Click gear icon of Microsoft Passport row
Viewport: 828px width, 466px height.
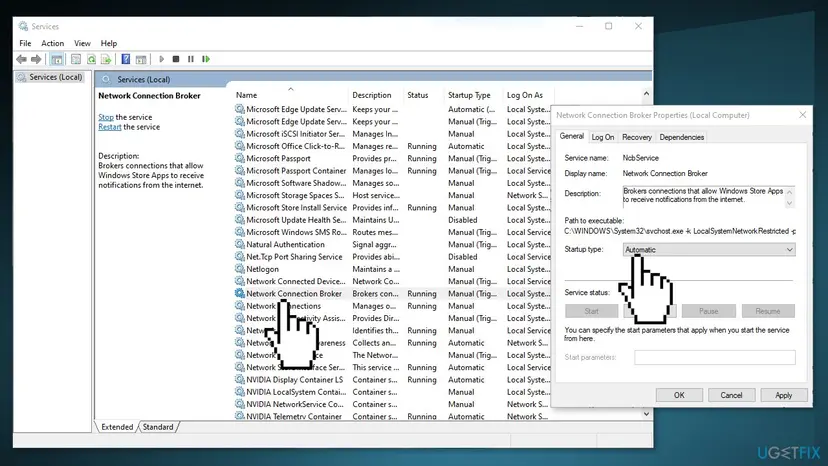[x=240, y=158]
